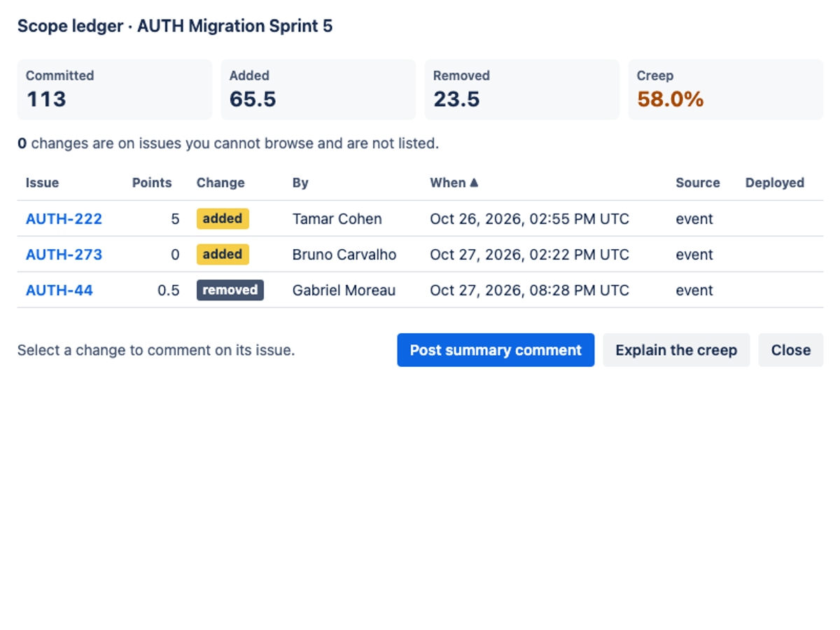Sort by Points column header
This screenshot has height=630, width=840.
pyautogui.click(x=152, y=183)
